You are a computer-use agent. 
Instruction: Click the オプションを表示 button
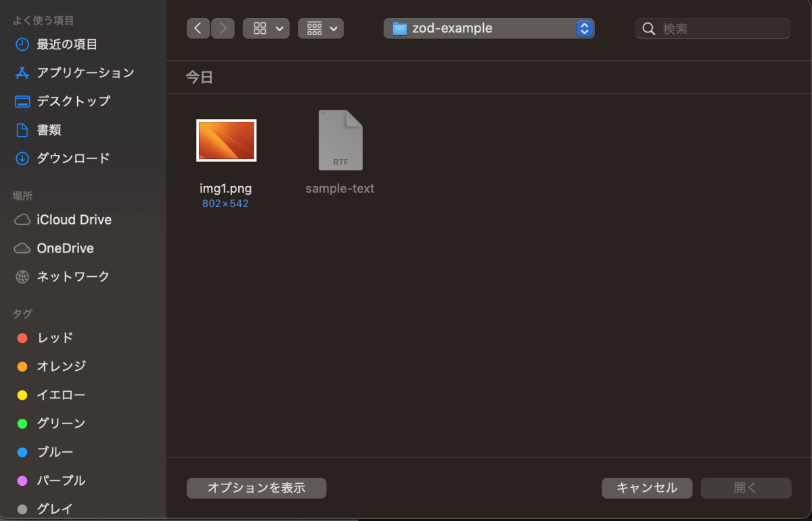(256, 487)
